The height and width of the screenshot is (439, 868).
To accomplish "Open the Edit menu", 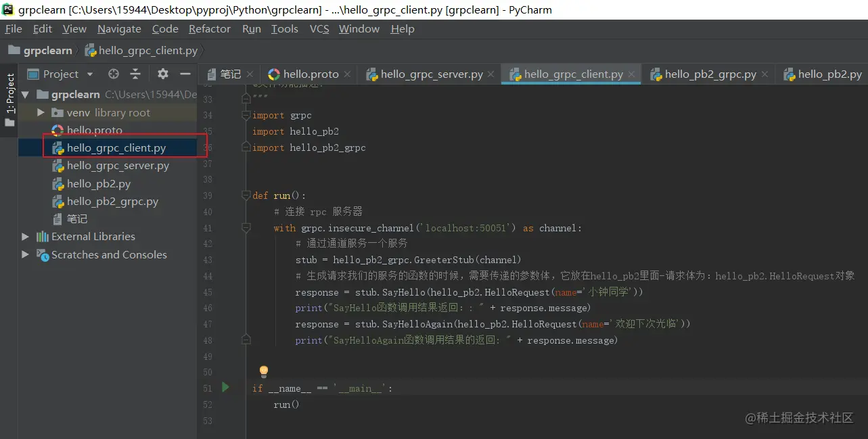I will (42, 29).
